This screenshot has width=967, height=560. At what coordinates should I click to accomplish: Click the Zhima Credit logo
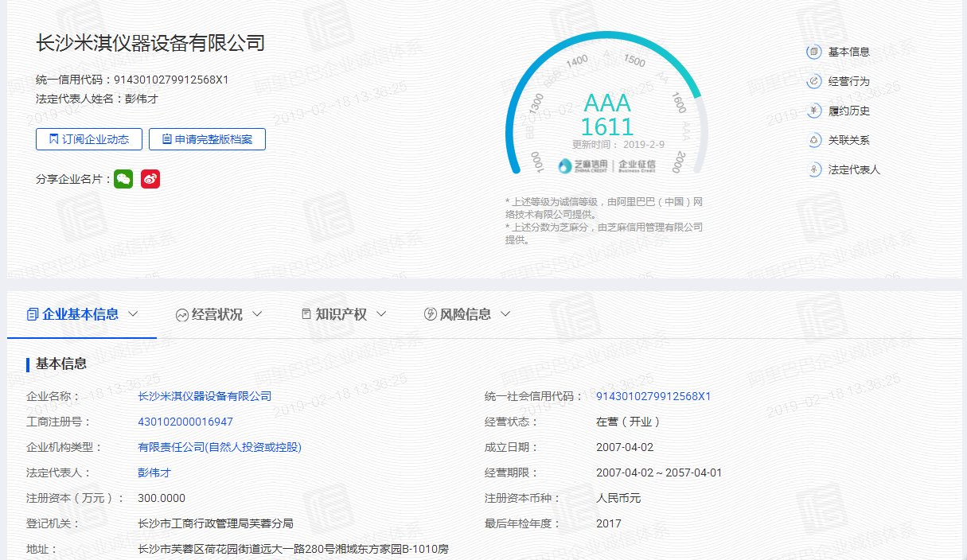point(583,165)
